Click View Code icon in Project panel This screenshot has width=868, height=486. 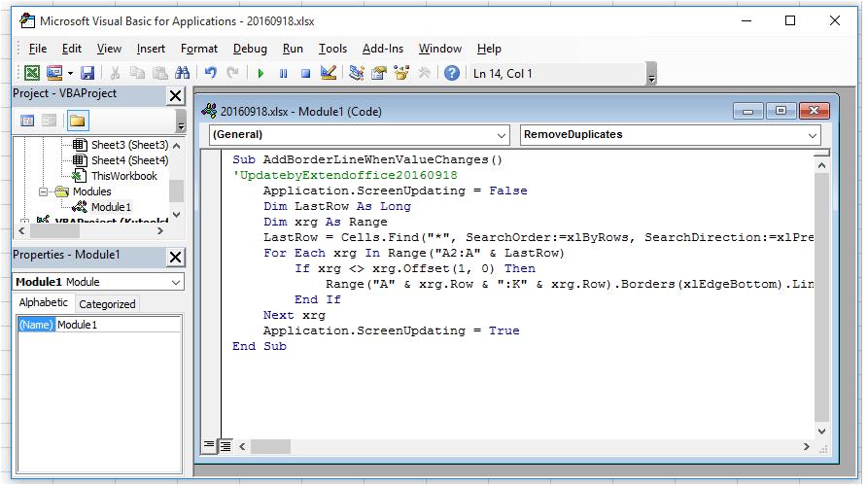pyautogui.click(x=27, y=121)
